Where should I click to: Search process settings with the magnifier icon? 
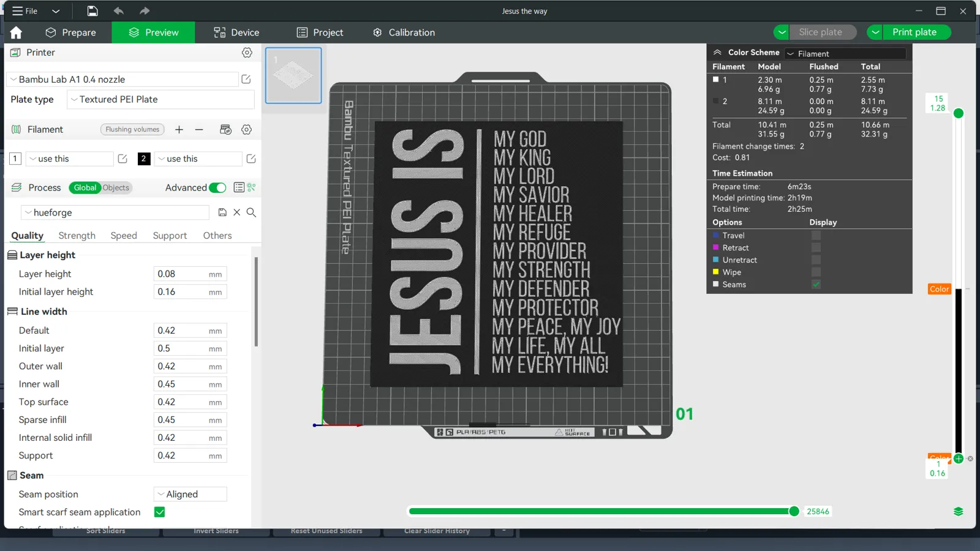(251, 212)
